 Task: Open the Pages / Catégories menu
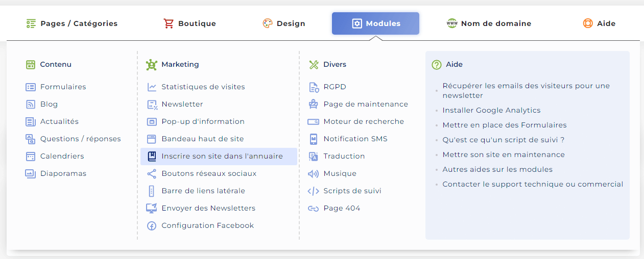(x=71, y=23)
